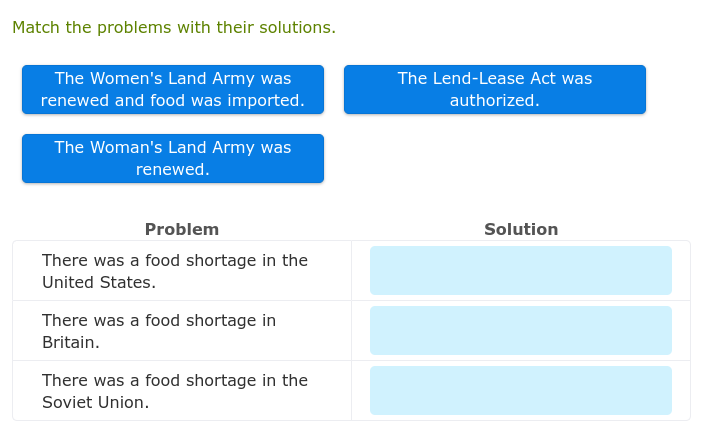Choose the answer tile mentioning imported food
The image size is (724, 431).
point(173,90)
